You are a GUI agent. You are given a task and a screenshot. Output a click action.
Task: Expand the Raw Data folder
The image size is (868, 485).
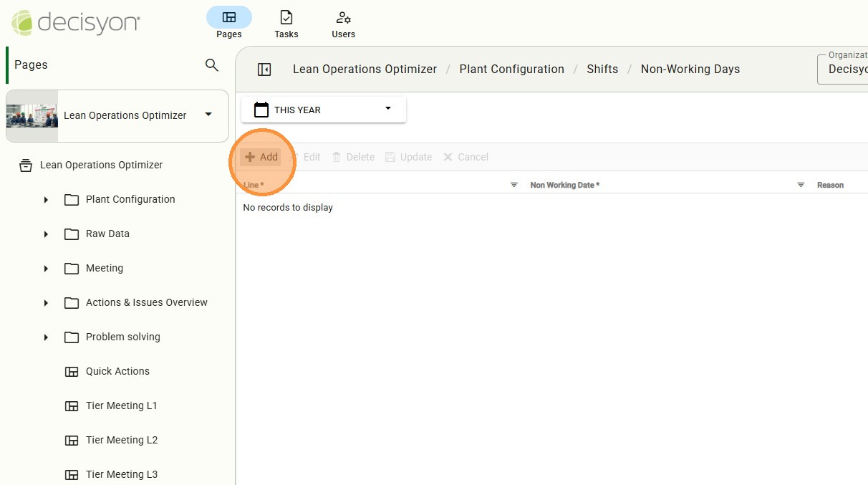[46, 234]
